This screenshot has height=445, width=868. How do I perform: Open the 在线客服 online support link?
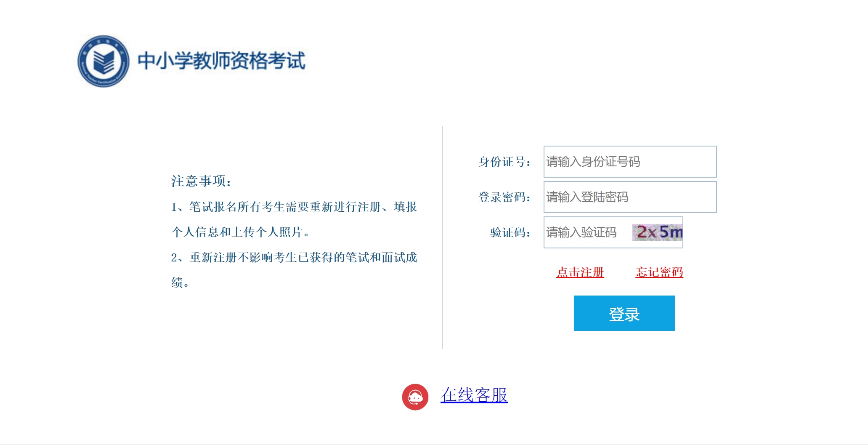[x=474, y=395]
